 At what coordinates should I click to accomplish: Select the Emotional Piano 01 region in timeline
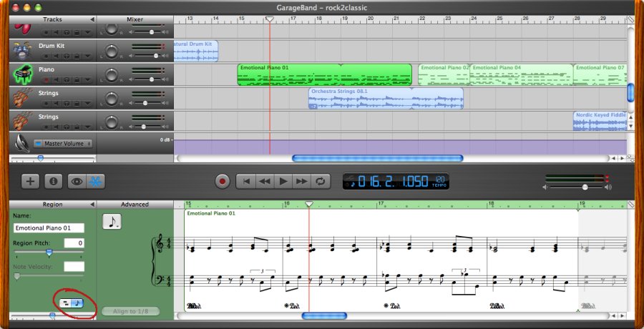324,74
